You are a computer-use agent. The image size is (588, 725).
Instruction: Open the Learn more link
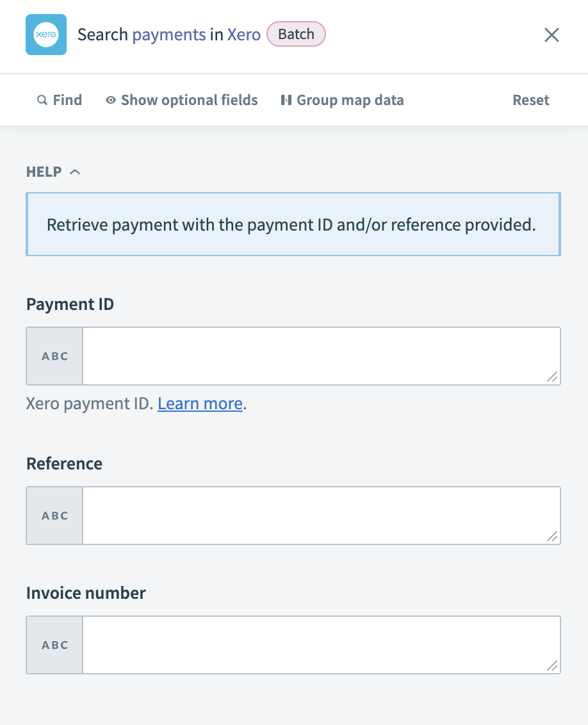[200, 403]
